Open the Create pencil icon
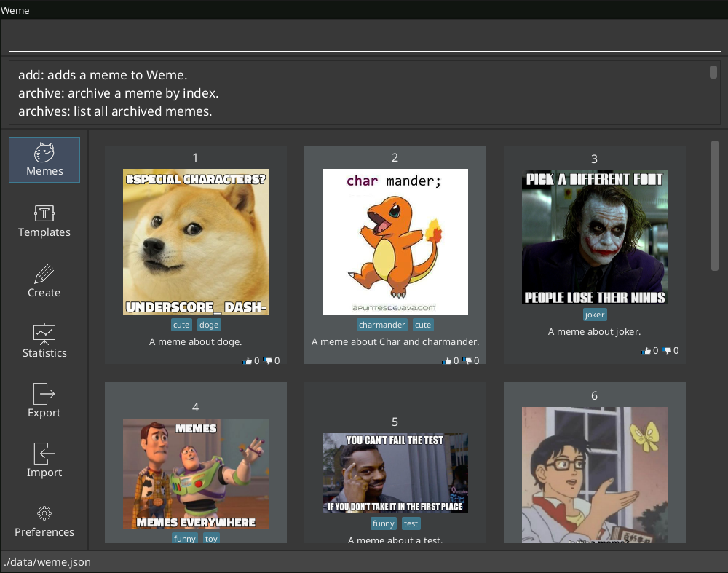This screenshot has height=573, width=728. pyautogui.click(x=44, y=274)
